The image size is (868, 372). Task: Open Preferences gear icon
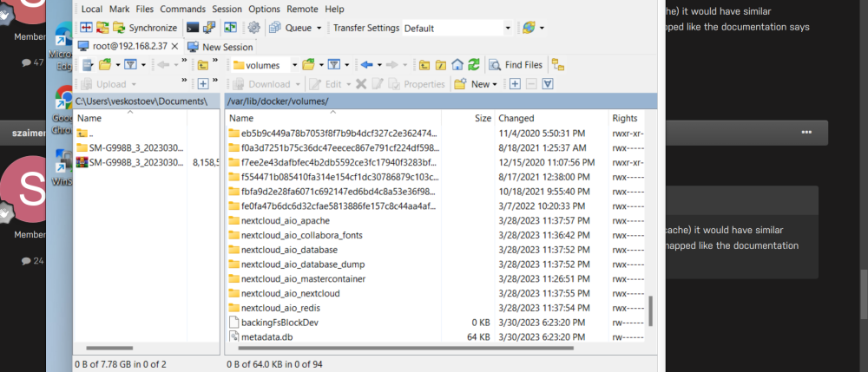[253, 28]
